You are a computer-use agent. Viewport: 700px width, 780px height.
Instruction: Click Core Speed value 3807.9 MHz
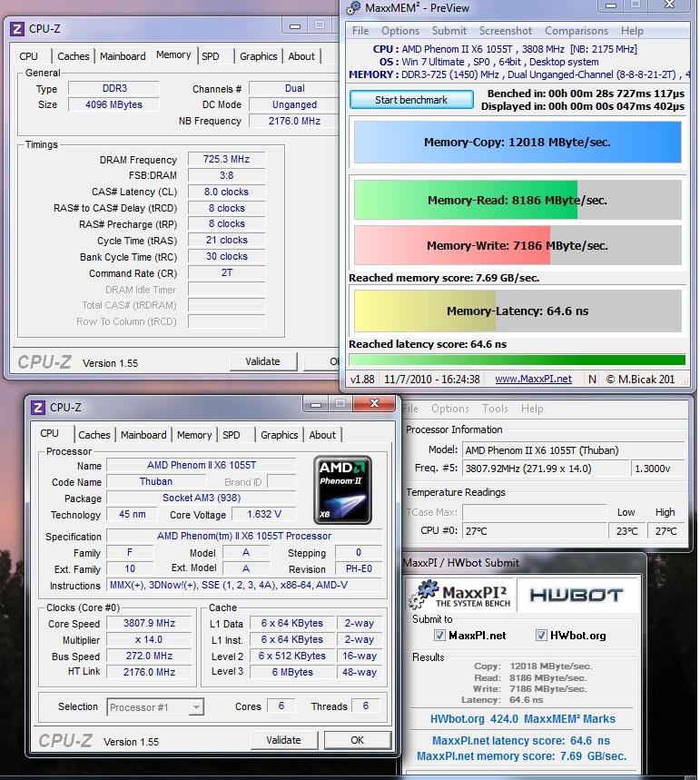click(149, 623)
